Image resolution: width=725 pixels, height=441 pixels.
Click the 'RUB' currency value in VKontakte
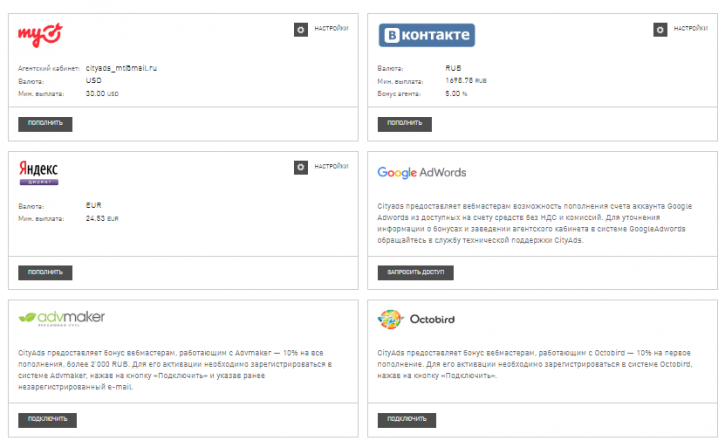(x=453, y=68)
